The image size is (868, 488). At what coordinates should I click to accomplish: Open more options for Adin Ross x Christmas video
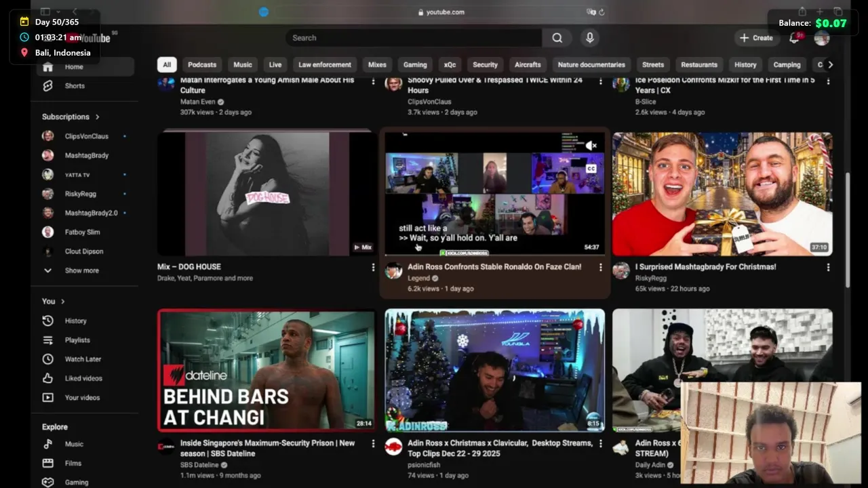[x=600, y=444]
